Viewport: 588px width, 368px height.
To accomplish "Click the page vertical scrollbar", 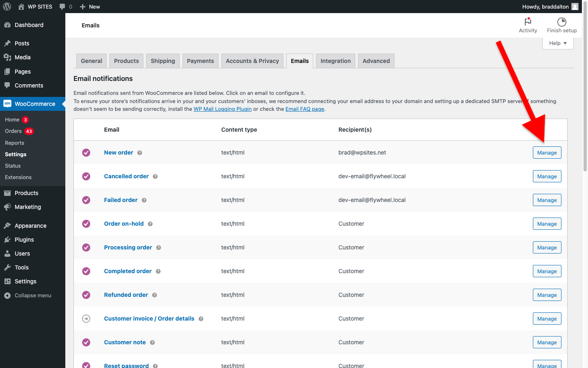I will pyautogui.click(x=585, y=102).
